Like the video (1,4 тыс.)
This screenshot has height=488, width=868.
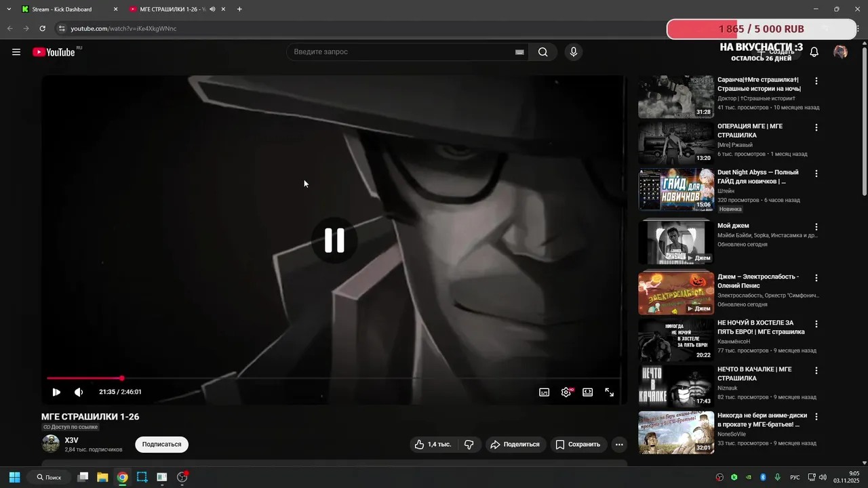tap(434, 445)
